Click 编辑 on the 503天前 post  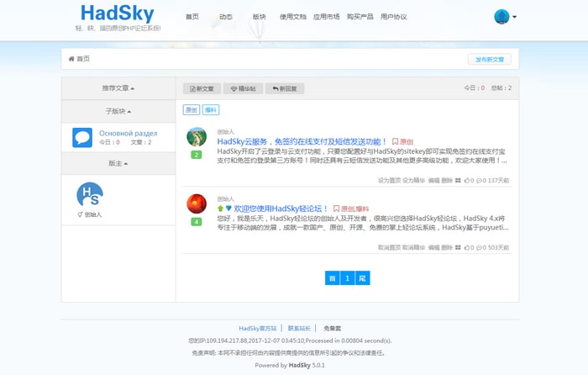pos(434,248)
